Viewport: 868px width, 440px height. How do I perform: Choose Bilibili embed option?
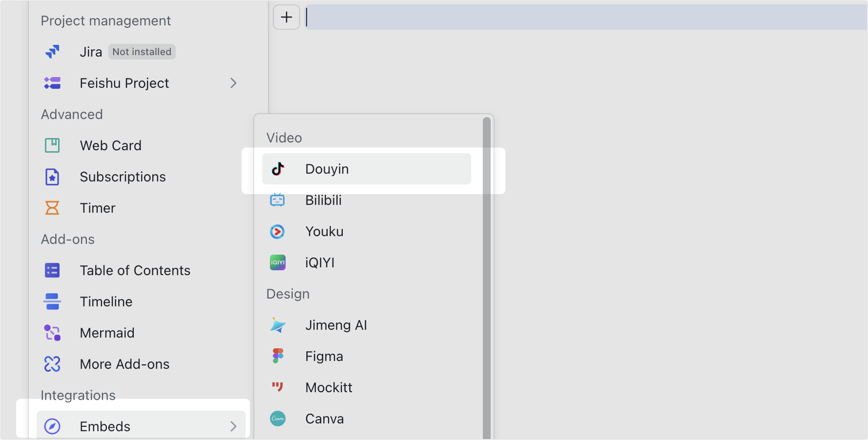(x=367, y=200)
